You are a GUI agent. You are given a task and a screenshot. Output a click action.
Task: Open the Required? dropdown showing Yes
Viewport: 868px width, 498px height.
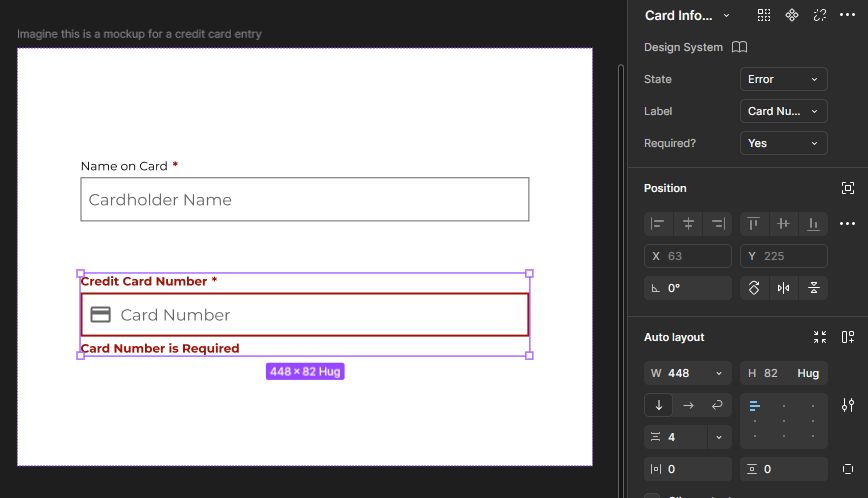tap(783, 143)
